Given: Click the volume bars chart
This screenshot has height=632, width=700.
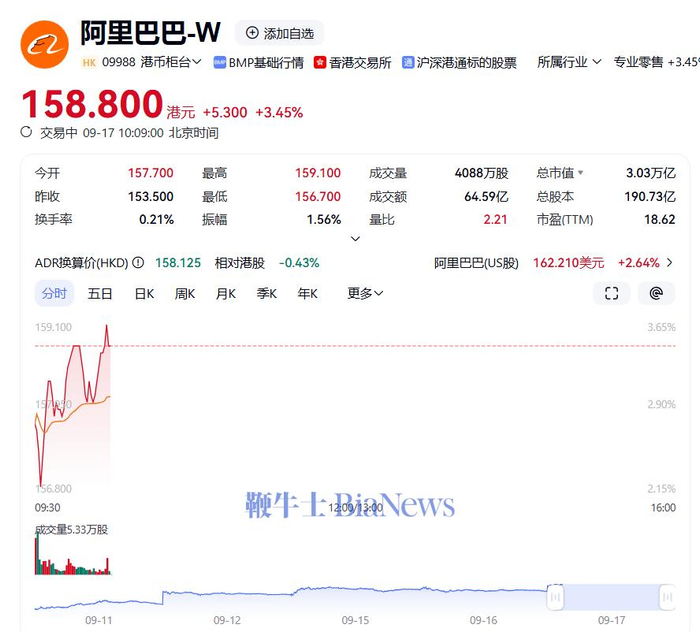Looking at the screenshot, I should pos(73,553).
